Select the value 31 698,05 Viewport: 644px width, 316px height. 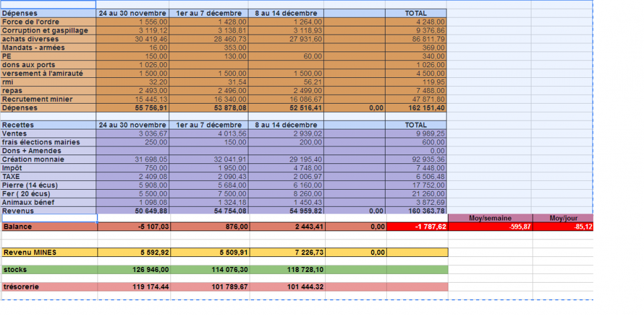coord(132,159)
